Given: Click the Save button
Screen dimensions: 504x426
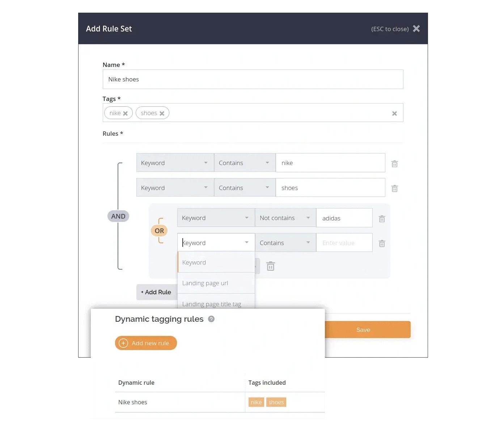Looking at the screenshot, I should 363,329.
